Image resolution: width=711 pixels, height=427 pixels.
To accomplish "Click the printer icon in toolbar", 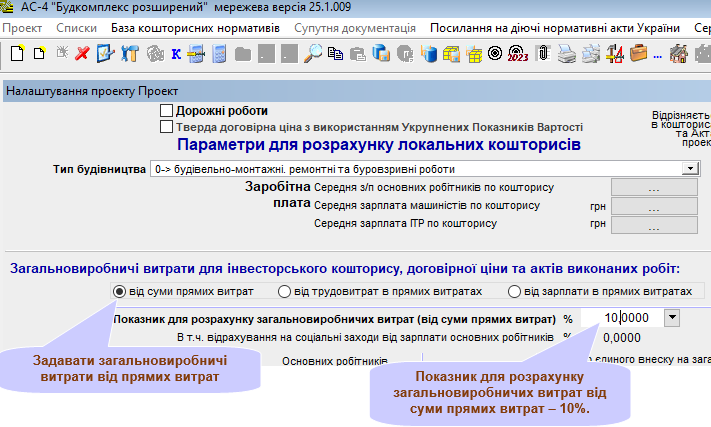I will pos(566,54).
